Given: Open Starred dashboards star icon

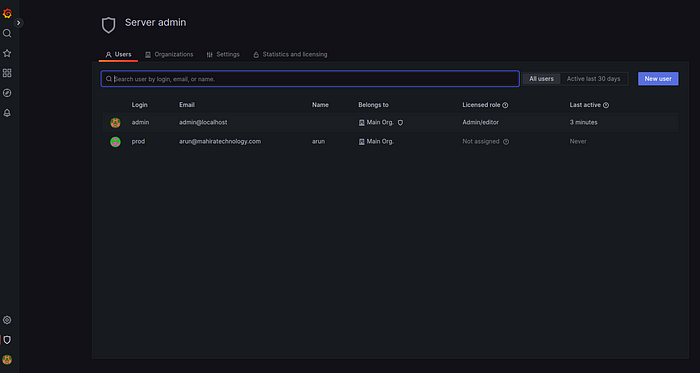Looking at the screenshot, I should click(7, 54).
